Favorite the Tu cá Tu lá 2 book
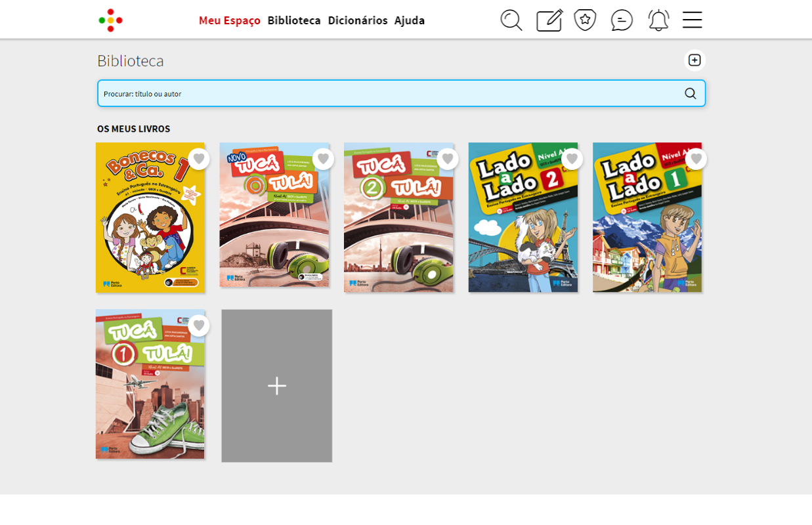Screen dimensions: 812x525 pos(448,159)
